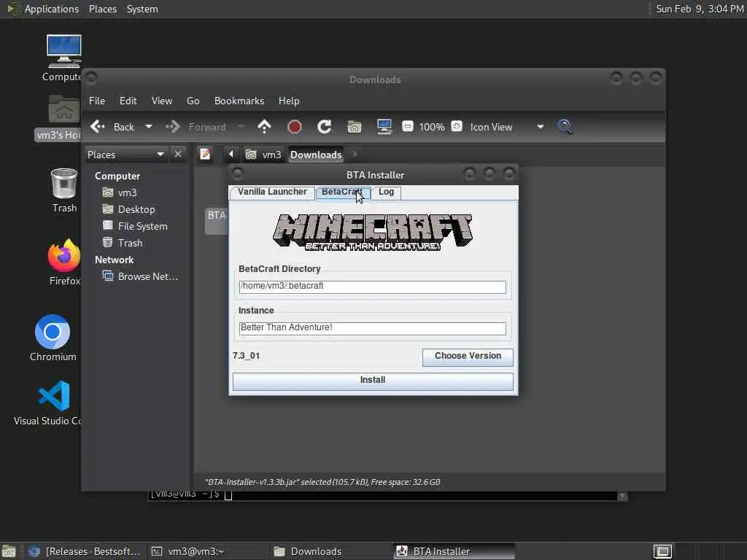Click the clock in top panel
The image size is (747, 560).
(700, 9)
